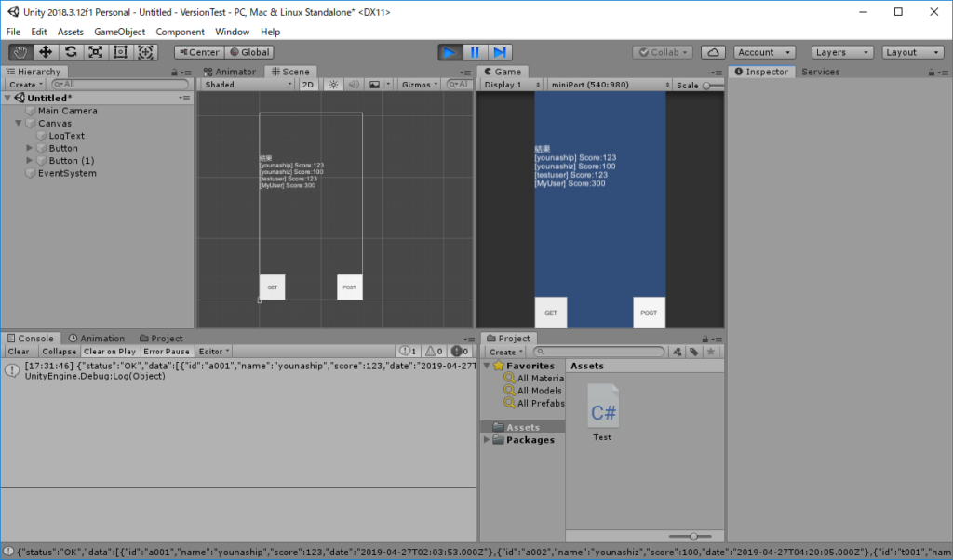
Task: Toggle 2D mode in Scene view
Action: (308, 85)
